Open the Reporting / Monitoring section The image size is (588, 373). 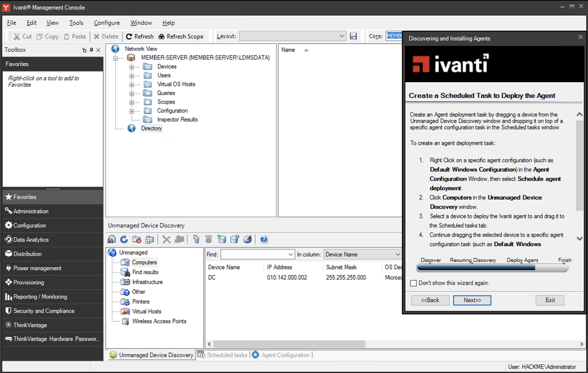pyautogui.click(x=53, y=297)
